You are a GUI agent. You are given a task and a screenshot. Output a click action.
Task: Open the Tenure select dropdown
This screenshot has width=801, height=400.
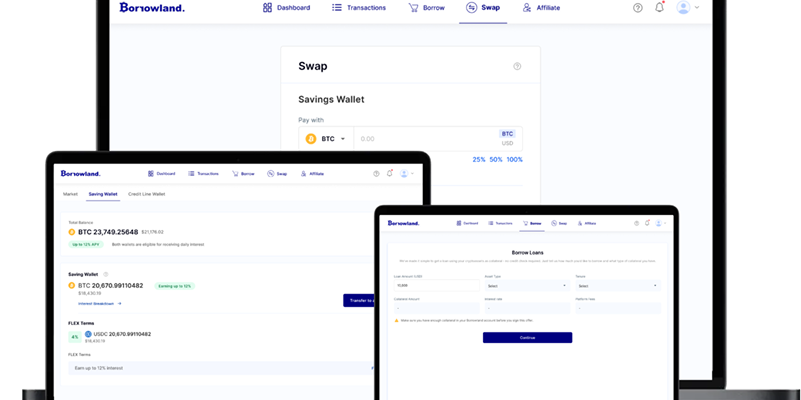tap(616, 285)
